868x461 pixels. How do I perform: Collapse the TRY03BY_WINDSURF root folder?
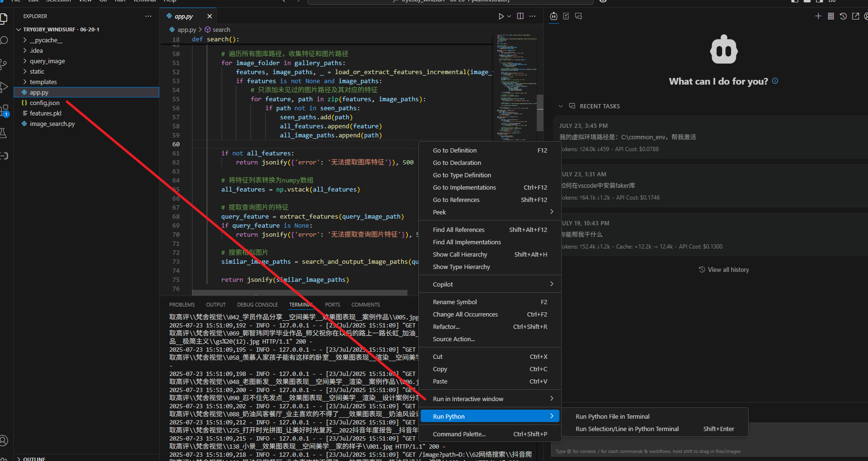[x=19, y=29]
